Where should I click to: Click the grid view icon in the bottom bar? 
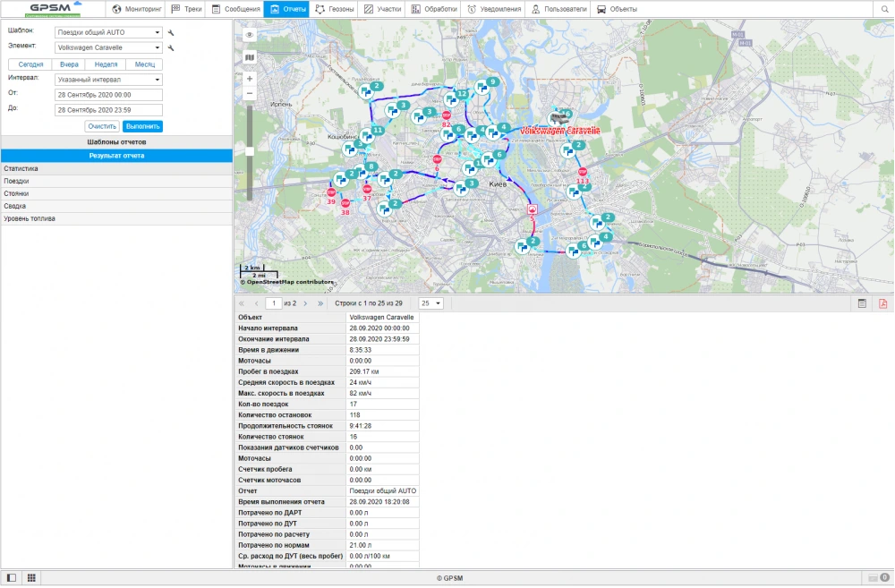point(31,578)
